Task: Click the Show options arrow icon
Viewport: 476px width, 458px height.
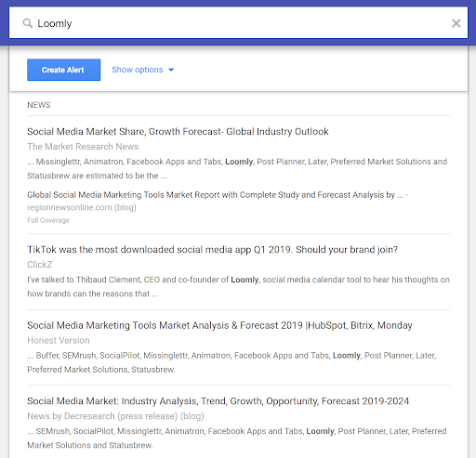Action: [171, 70]
